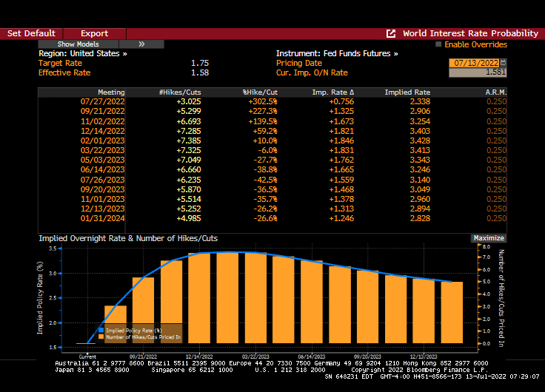Viewport: 545px width, 392px height.
Task: Click the Pricing Date field showing 07/13/2022
Action: coord(474,63)
